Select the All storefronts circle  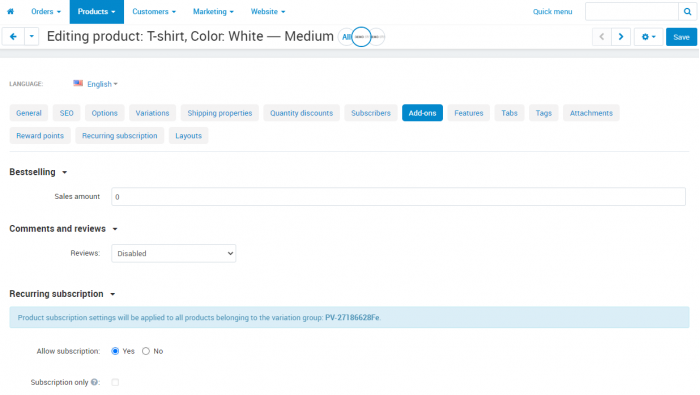(346, 37)
